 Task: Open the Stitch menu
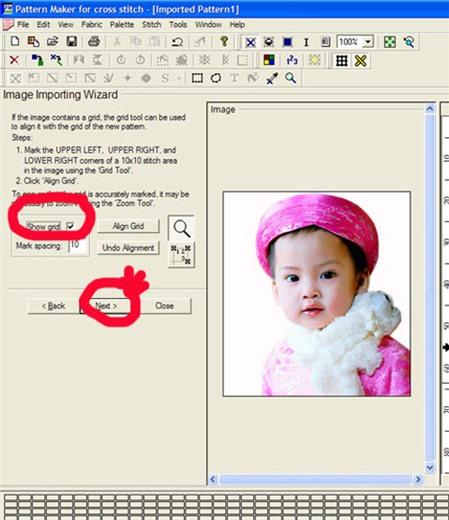pos(152,25)
